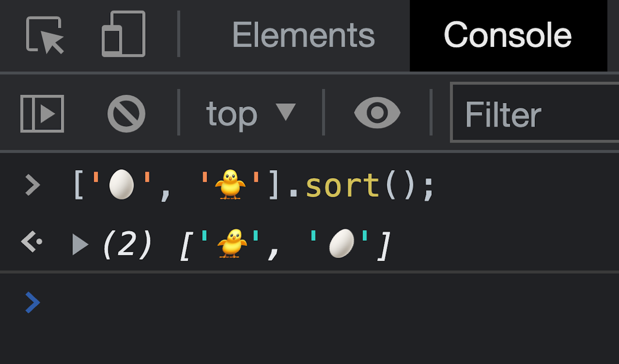Click the input arrow beside the sort command
This screenshot has width=619, height=364.
tap(32, 185)
